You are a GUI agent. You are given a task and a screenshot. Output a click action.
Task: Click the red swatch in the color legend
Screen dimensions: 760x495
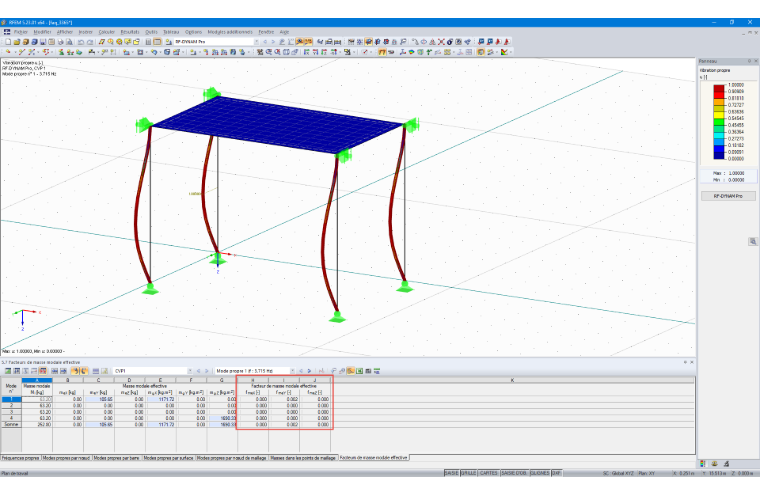coord(719,90)
